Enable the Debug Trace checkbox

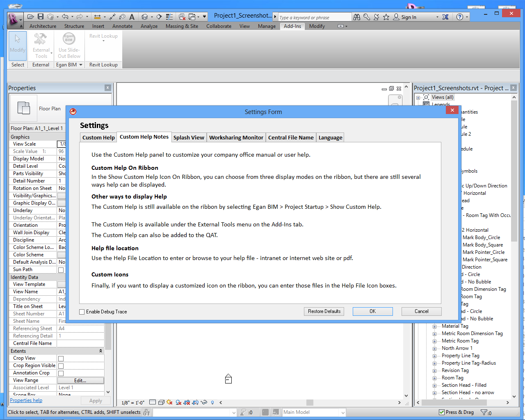click(x=82, y=312)
